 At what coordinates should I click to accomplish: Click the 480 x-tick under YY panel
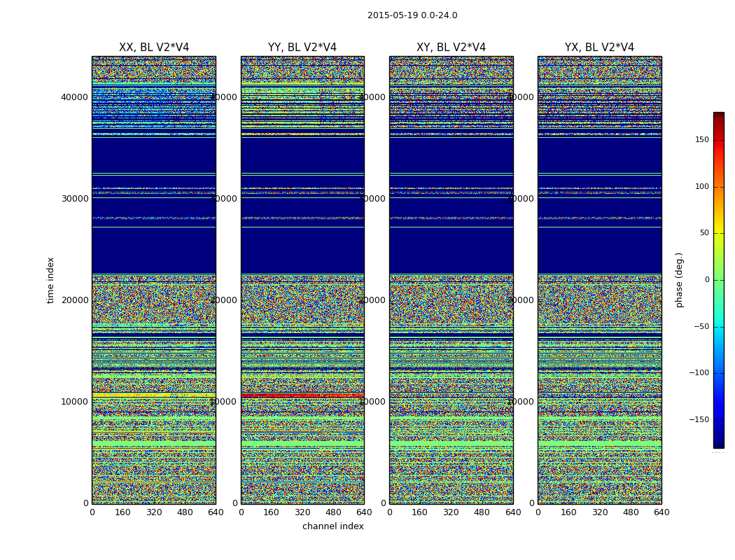(x=333, y=512)
